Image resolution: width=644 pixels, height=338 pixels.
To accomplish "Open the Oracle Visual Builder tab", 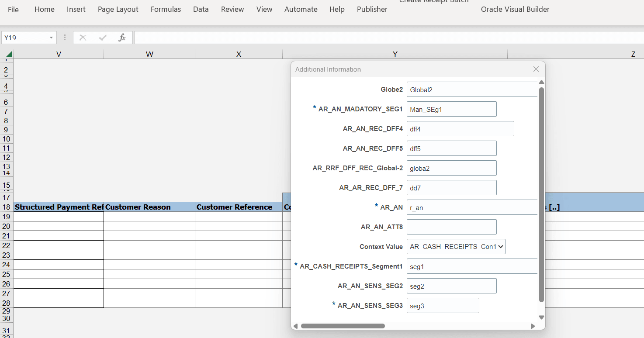I will [x=515, y=9].
